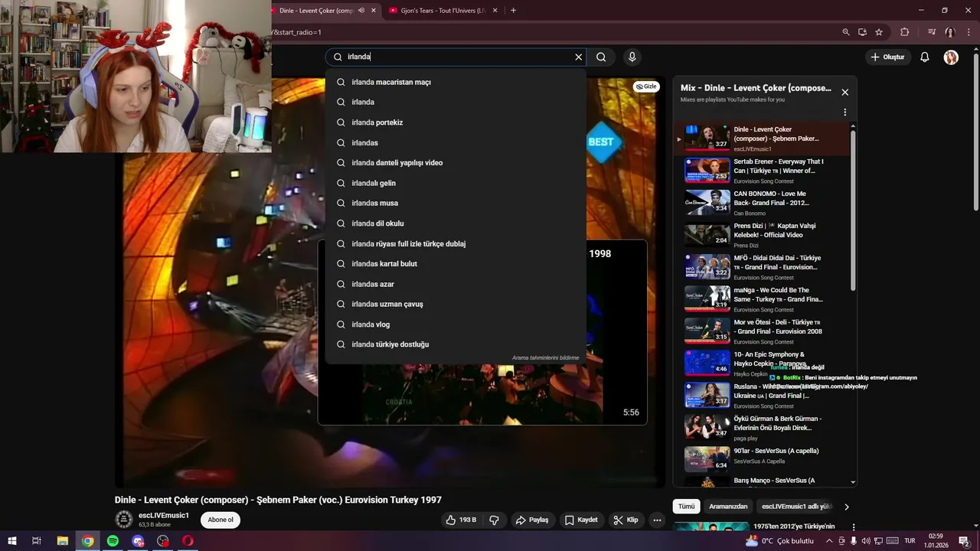Open the escLIVEmusic1 channel name link
The height and width of the screenshot is (551, 980).
[x=164, y=516]
